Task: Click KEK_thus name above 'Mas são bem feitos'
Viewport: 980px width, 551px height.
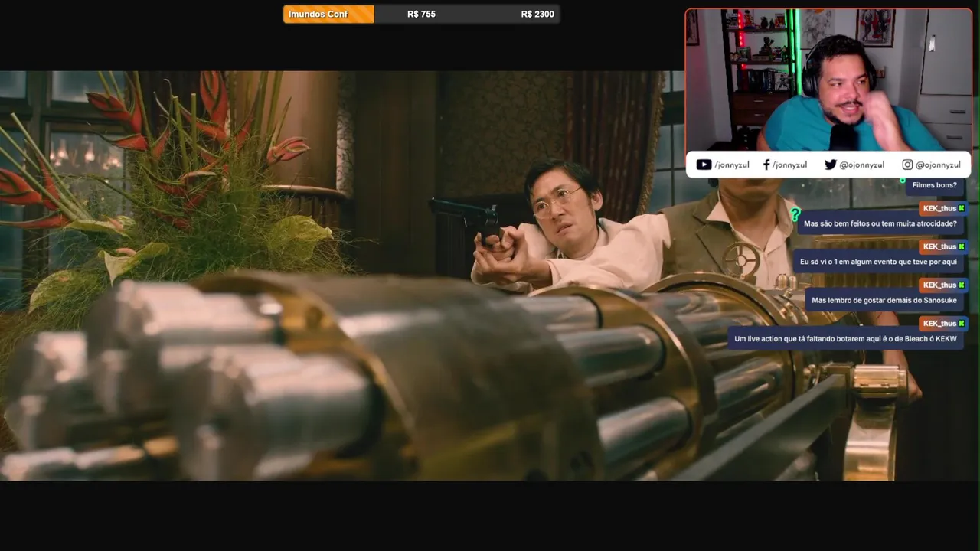Action: 939,208
